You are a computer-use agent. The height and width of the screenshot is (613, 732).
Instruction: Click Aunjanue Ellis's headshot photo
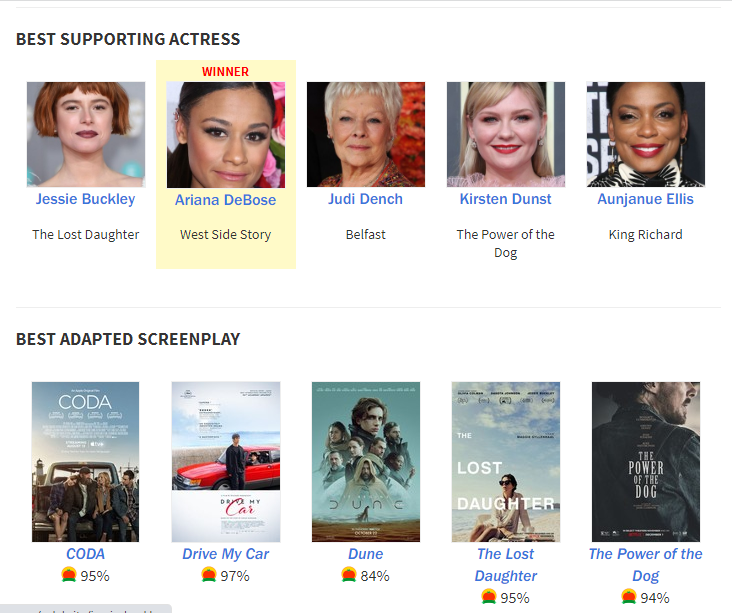646,134
